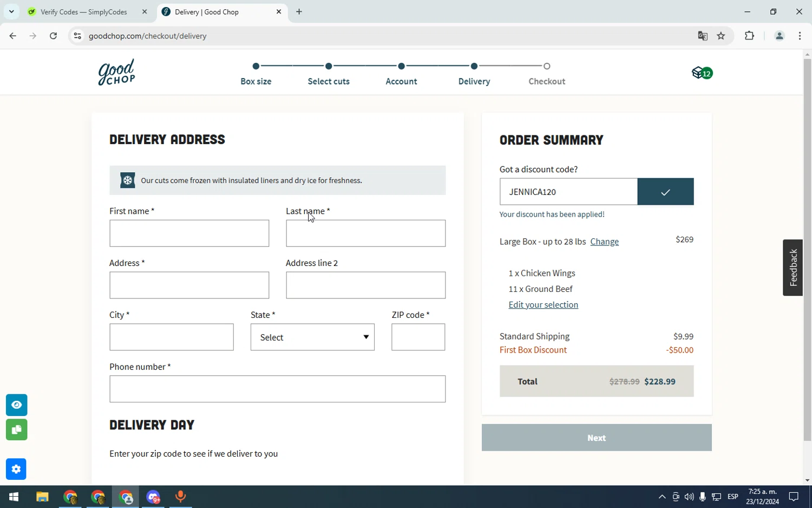Open the blue gear settings icon

click(x=16, y=470)
